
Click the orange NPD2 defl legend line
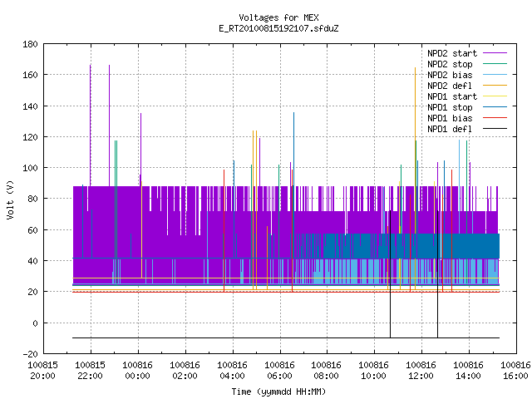[x=495, y=86]
